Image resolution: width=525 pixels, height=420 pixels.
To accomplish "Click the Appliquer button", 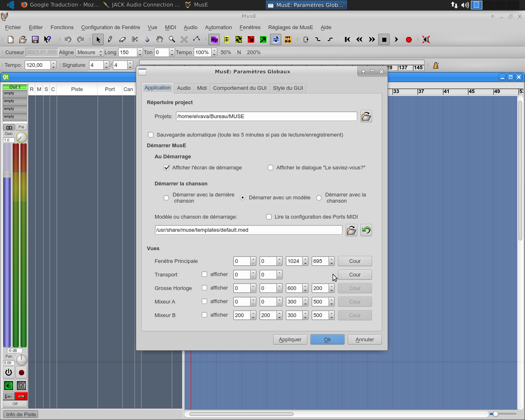I will pyautogui.click(x=290, y=340).
